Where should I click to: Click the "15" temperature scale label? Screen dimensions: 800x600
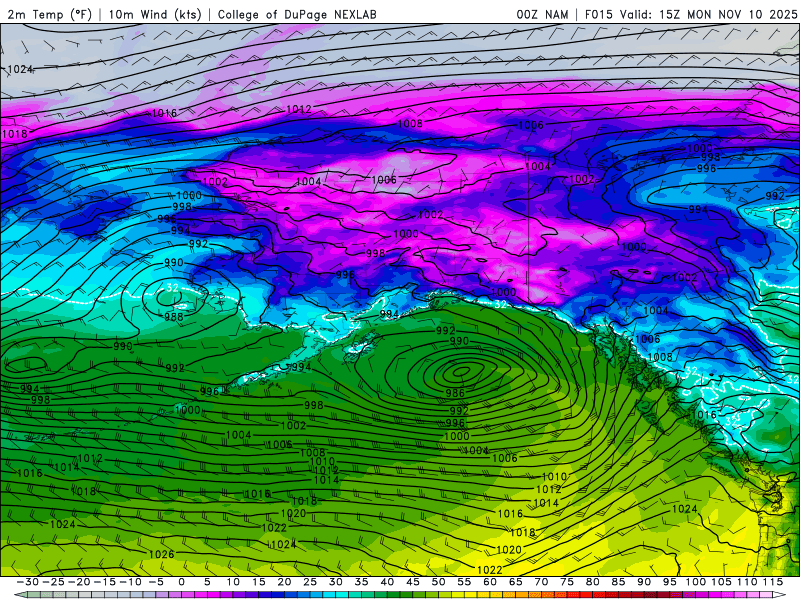(x=259, y=582)
